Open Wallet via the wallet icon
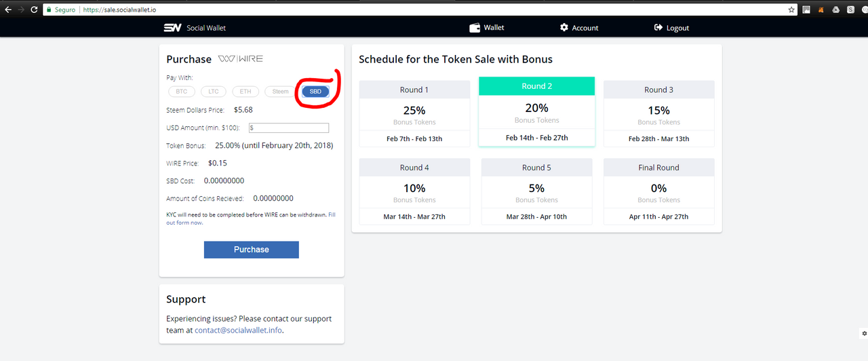 (475, 28)
